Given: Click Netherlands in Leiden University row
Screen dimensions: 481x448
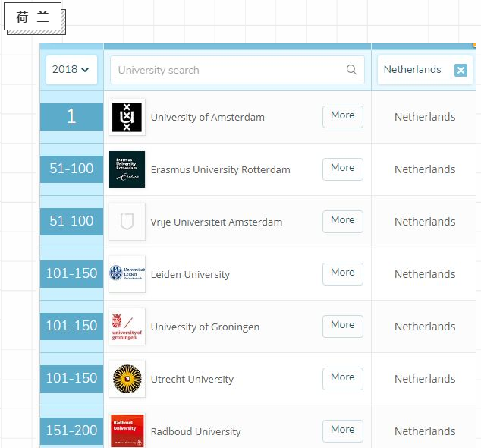Looking at the screenshot, I should 425,274.
